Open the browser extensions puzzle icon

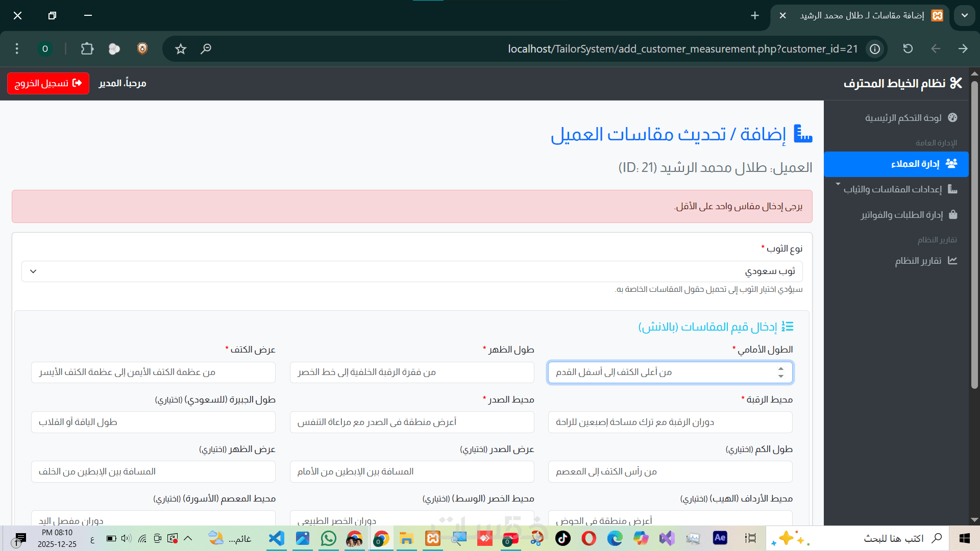click(x=87, y=49)
